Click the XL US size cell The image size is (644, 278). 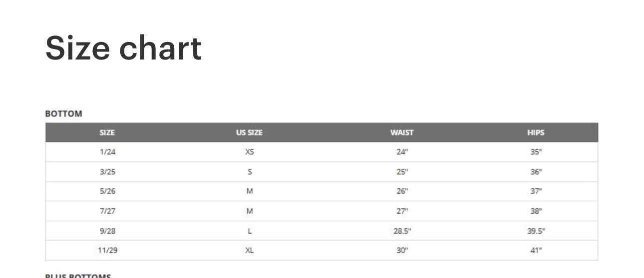click(x=250, y=250)
